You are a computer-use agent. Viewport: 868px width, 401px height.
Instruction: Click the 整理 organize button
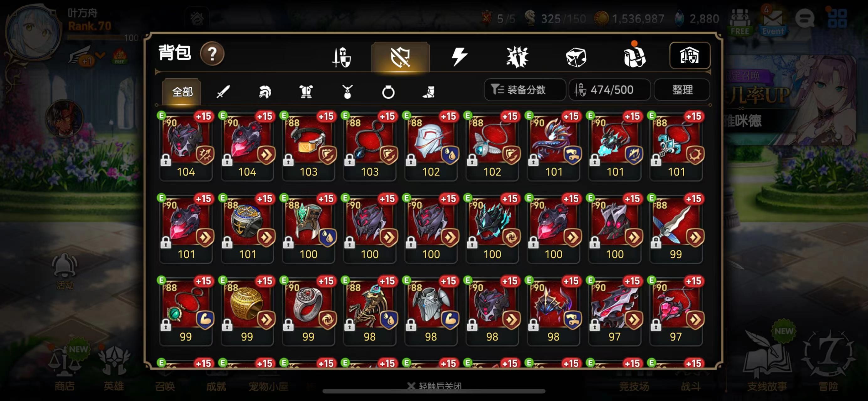(x=682, y=90)
